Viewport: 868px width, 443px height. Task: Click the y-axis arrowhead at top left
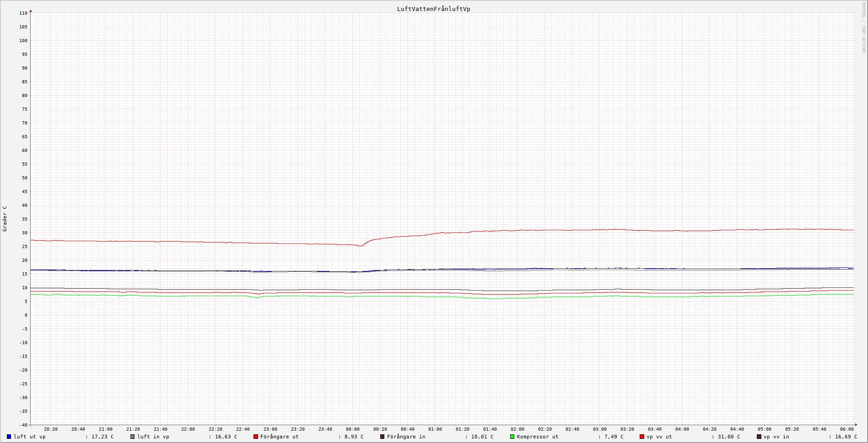[x=31, y=11]
